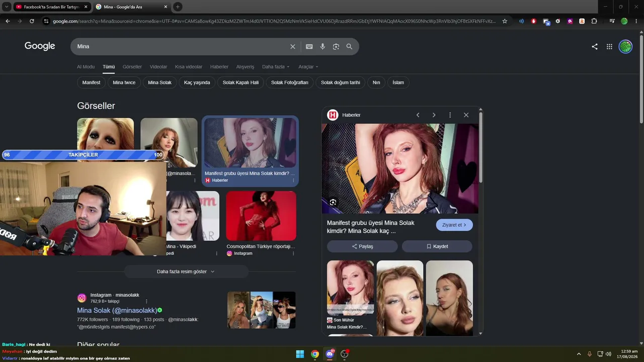
Task: Go to previous image in preview panel
Action: [418, 115]
